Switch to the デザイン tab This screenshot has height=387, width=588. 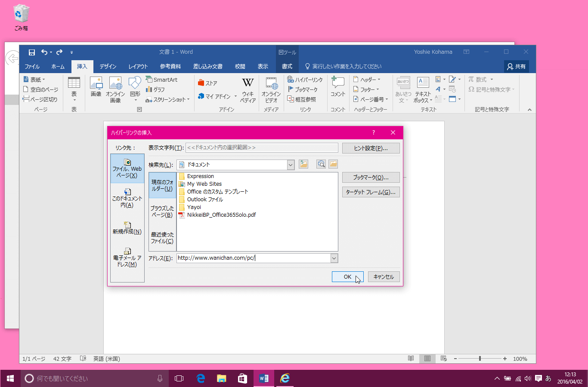coord(108,66)
